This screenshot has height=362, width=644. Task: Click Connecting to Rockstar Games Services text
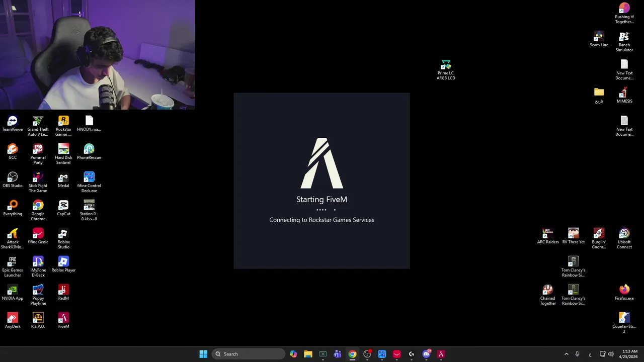(321, 220)
